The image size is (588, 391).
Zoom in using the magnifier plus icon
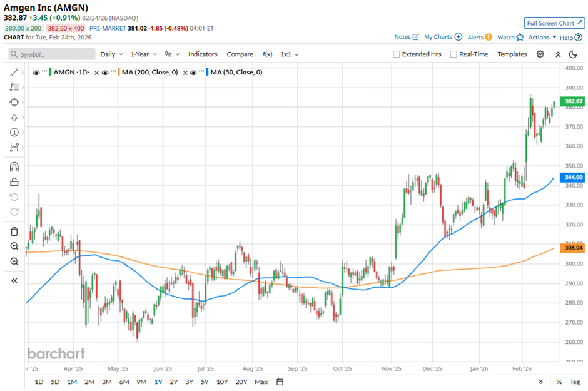click(14, 246)
